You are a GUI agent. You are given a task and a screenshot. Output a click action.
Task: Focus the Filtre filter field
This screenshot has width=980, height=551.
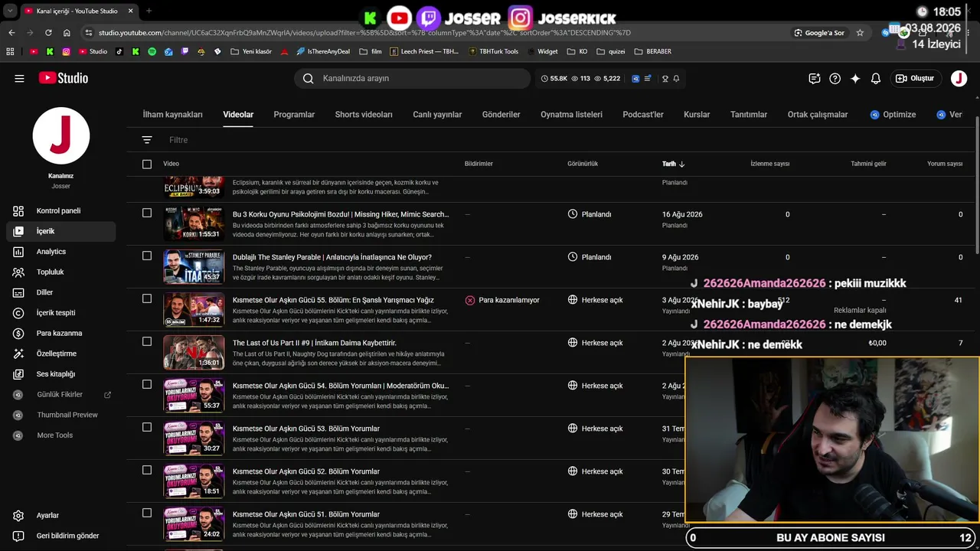point(178,140)
